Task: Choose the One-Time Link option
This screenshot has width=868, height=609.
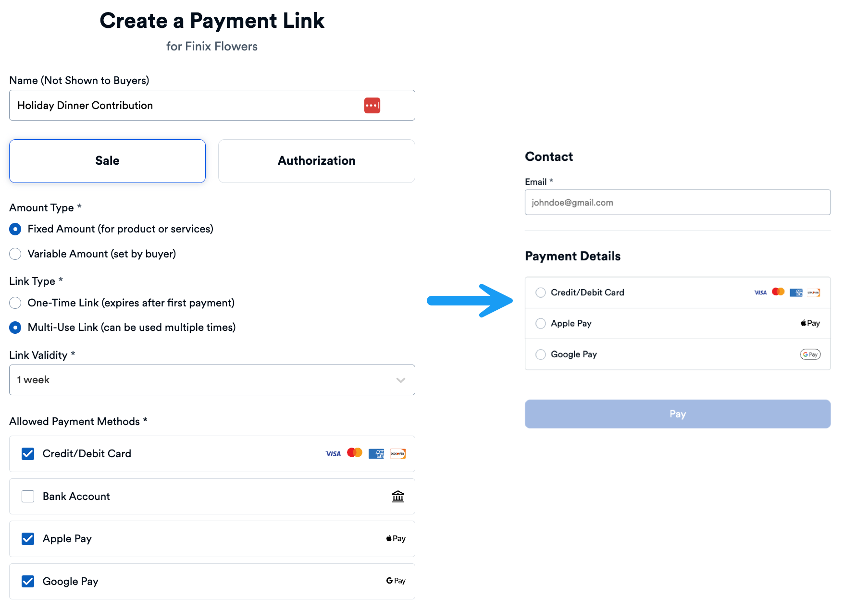Action: click(15, 303)
